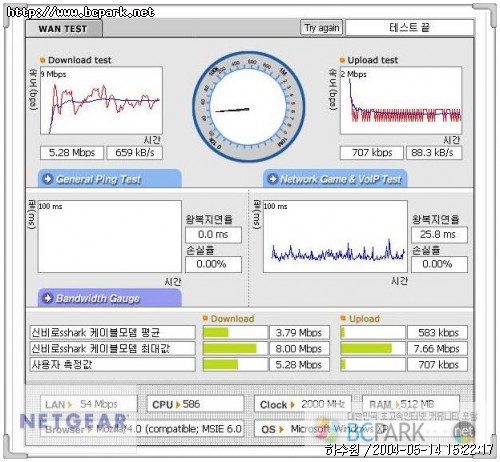The height and width of the screenshot is (462, 500).
Task: Click the orange arrow next to Clock
Action: pyautogui.click(x=293, y=404)
